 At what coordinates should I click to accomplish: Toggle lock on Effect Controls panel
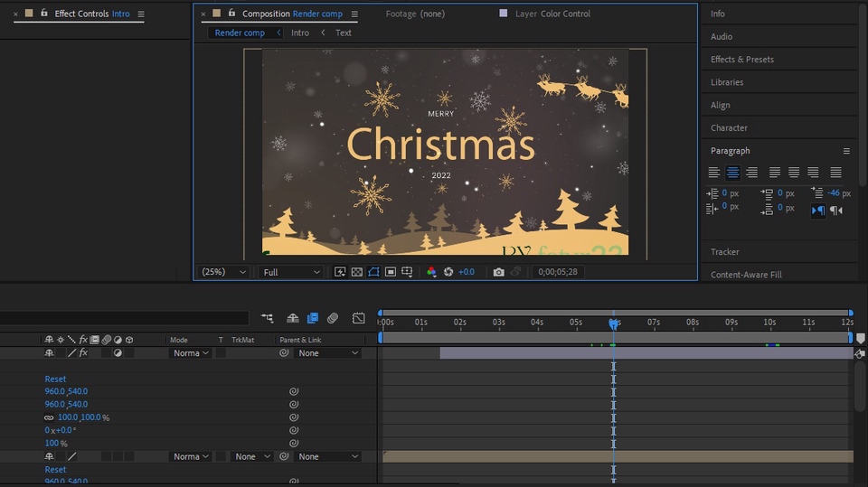[x=43, y=13]
